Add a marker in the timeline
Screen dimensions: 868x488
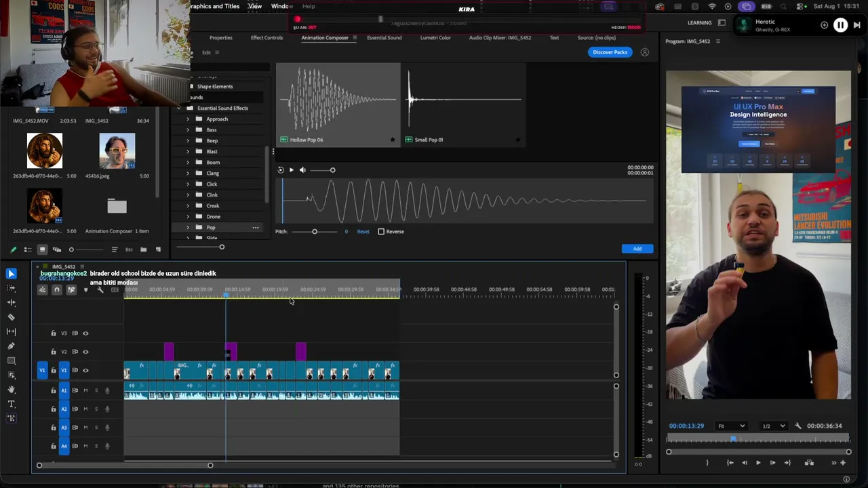[85, 290]
